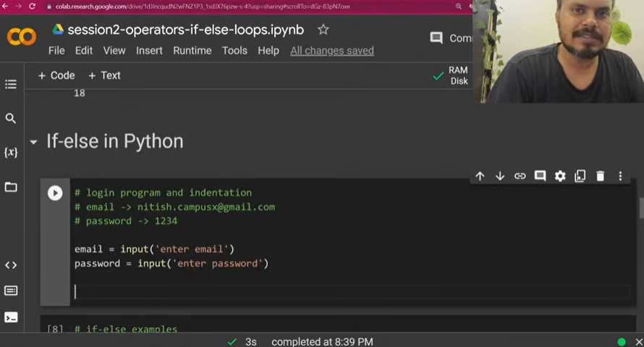644x347 pixels.
Task: Open the Help menu
Action: click(268, 51)
